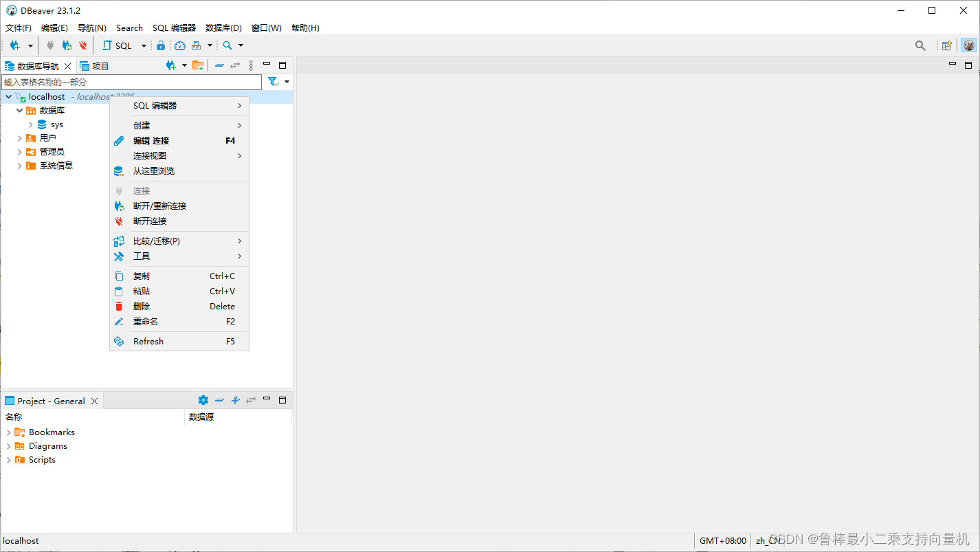Click the gray magnifier icon at top right
This screenshot has height=552, width=980.
point(920,45)
